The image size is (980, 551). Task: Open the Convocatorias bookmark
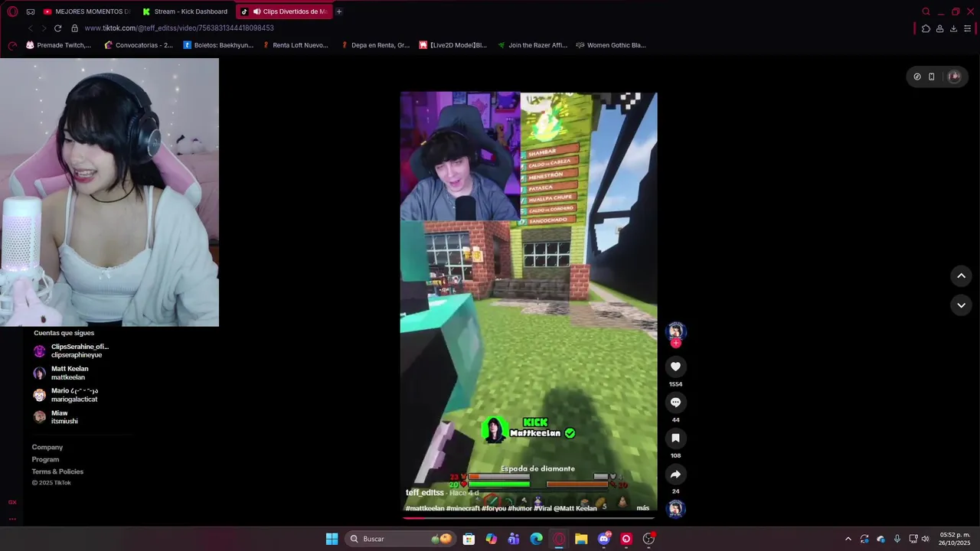(x=139, y=45)
